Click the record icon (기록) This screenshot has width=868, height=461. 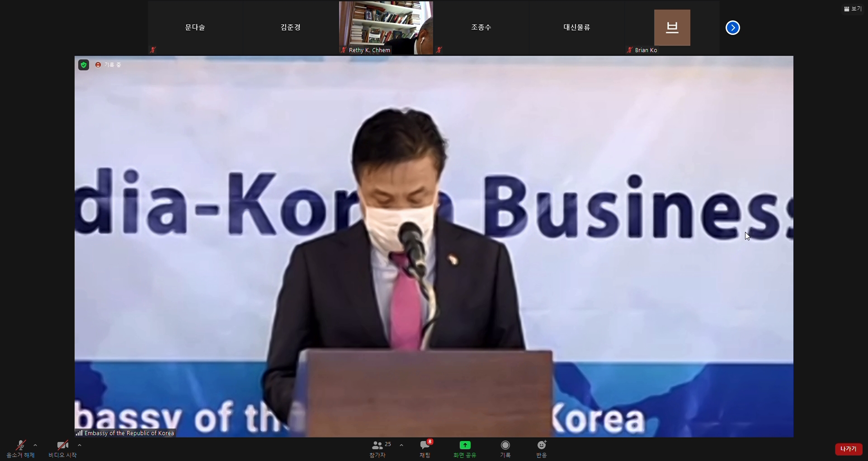[x=505, y=445]
